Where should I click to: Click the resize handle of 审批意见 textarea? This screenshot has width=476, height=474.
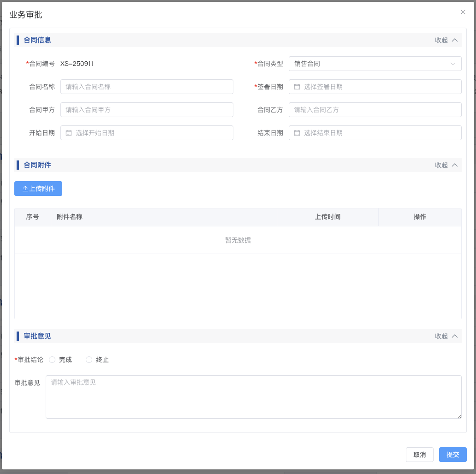pyautogui.click(x=459, y=416)
